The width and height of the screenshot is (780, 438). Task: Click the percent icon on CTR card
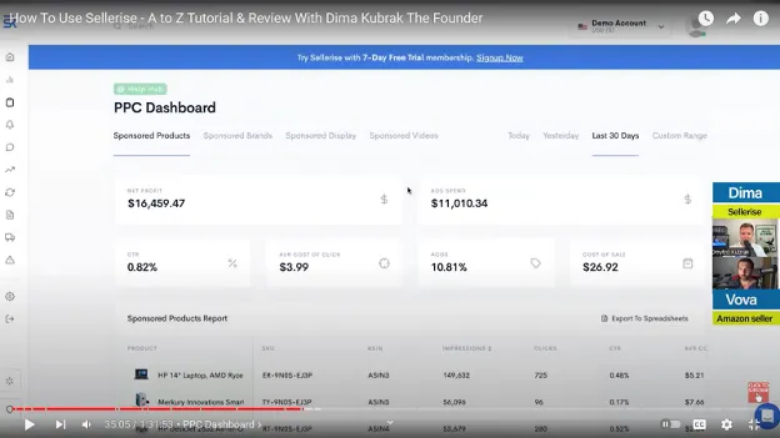coord(232,263)
